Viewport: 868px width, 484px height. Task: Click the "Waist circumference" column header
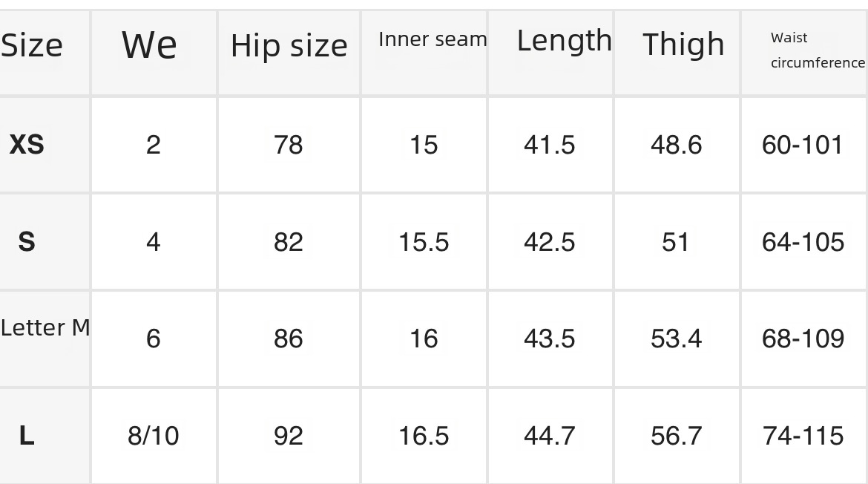click(817, 50)
